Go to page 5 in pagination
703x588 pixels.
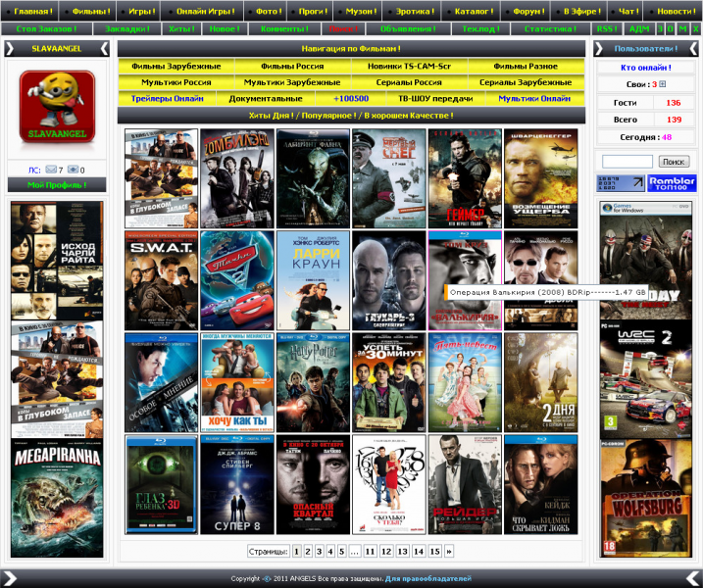click(341, 551)
